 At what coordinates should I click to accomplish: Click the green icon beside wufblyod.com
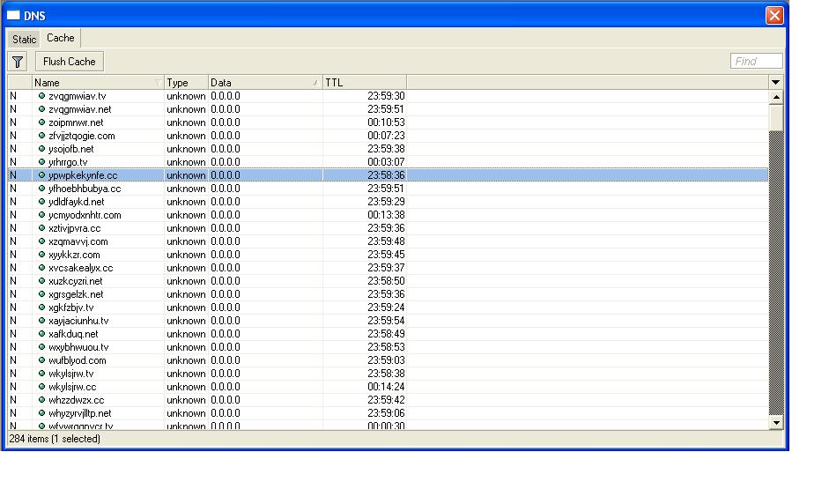(41, 360)
